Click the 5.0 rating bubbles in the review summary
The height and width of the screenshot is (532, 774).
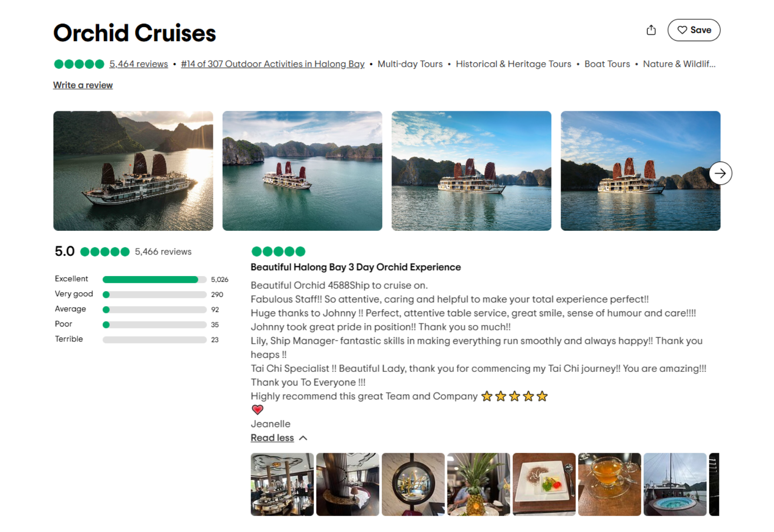pos(104,251)
